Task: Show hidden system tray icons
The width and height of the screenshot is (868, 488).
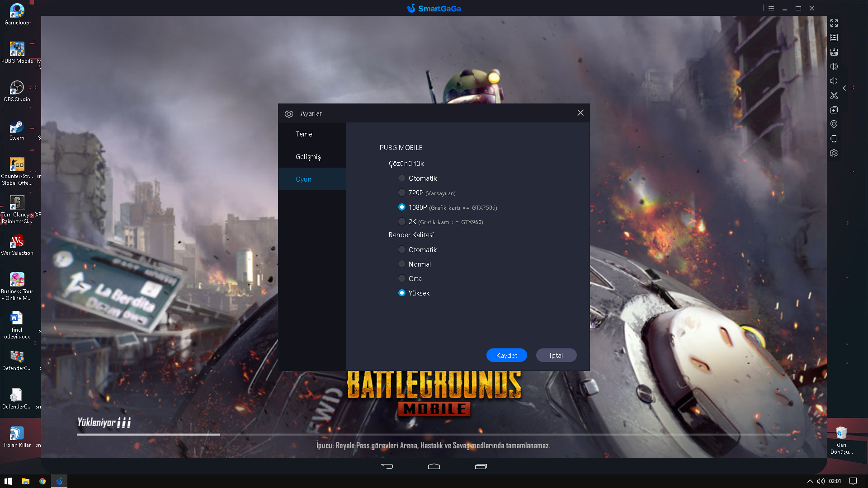Action: point(810,481)
